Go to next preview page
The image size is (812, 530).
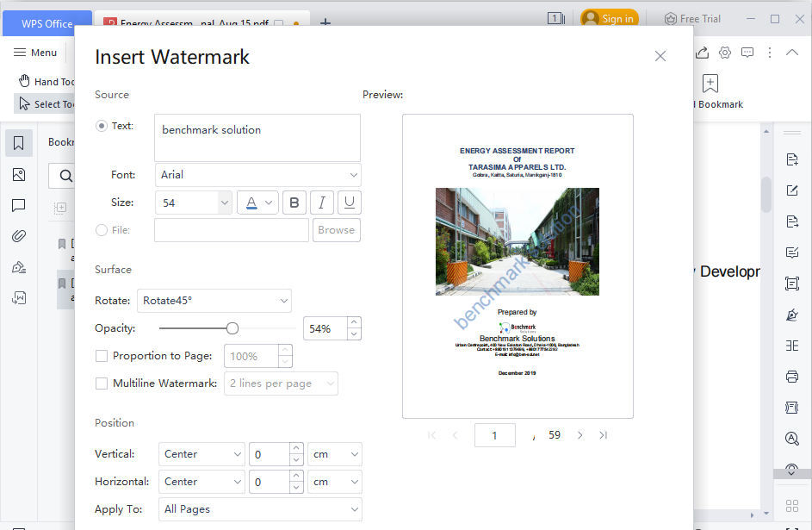click(x=580, y=435)
